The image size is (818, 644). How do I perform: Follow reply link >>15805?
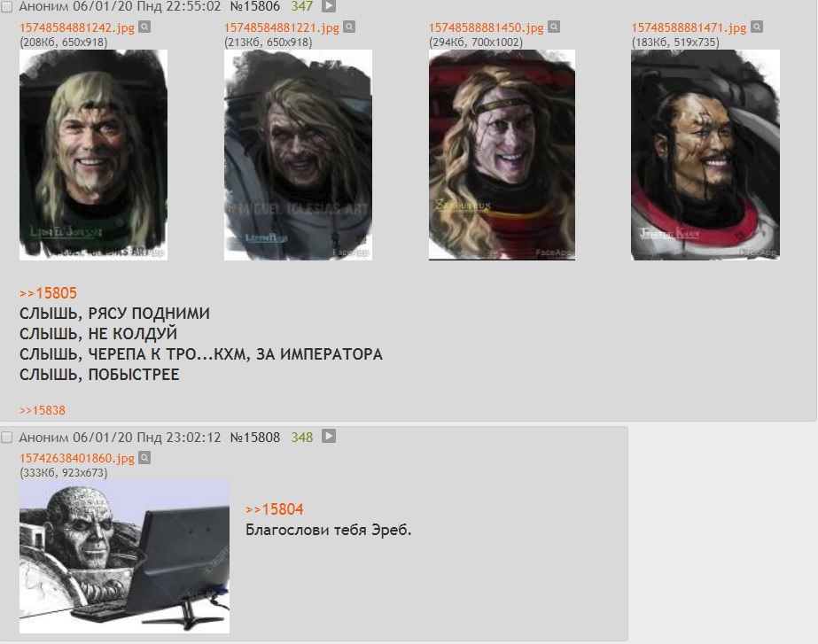pyautogui.click(x=48, y=293)
